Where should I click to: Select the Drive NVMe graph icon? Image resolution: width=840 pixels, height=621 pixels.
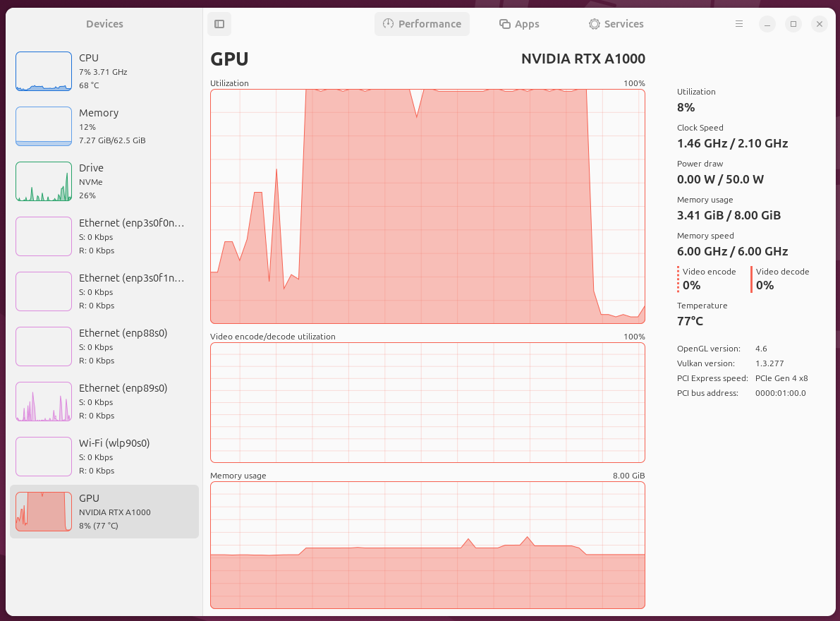(x=43, y=181)
